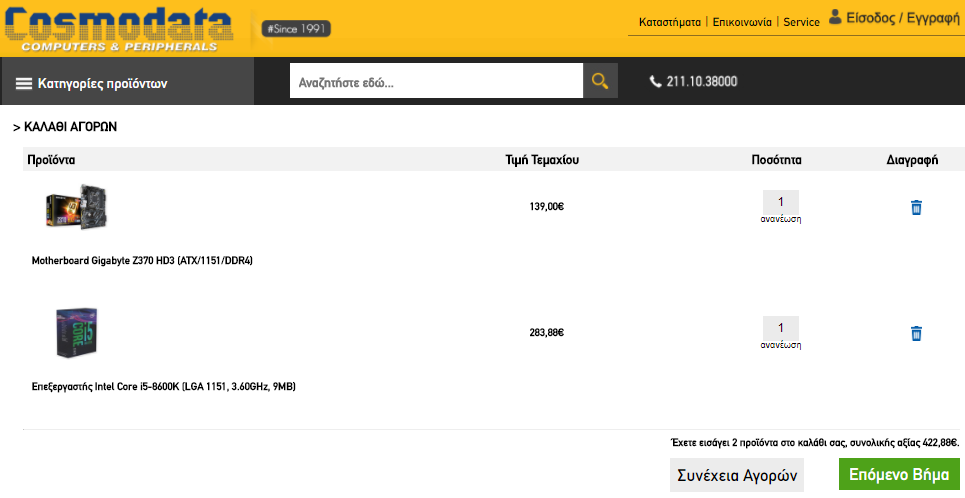Image resolution: width=965 pixels, height=498 pixels.
Task: Open the Cosmodata logo homepage
Action: click(x=119, y=29)
